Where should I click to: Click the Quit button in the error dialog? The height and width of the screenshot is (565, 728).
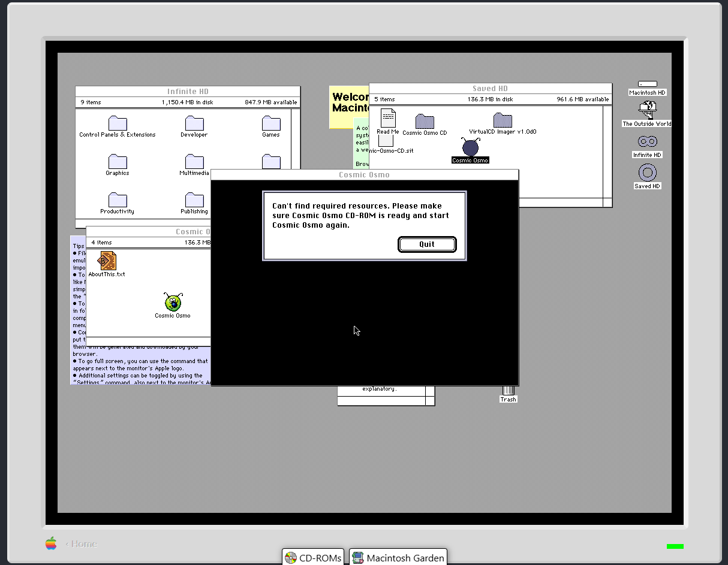[x=427, y=244]
